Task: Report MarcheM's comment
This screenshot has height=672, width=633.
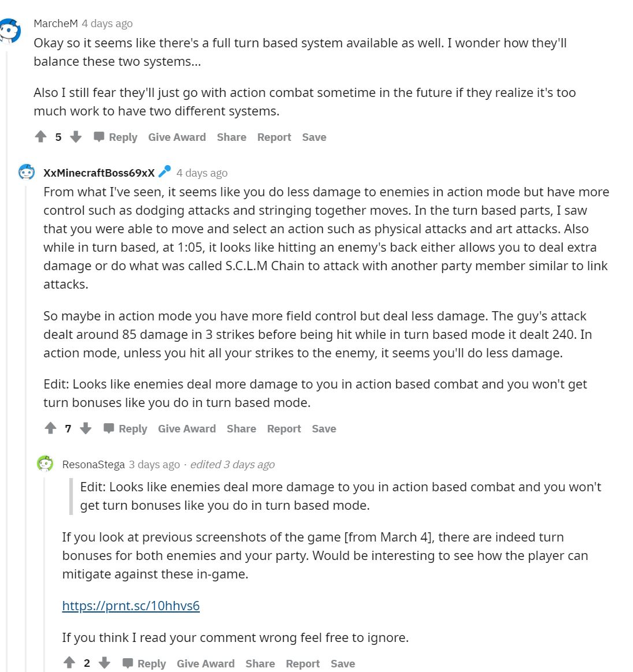Action: pos(274,137)
